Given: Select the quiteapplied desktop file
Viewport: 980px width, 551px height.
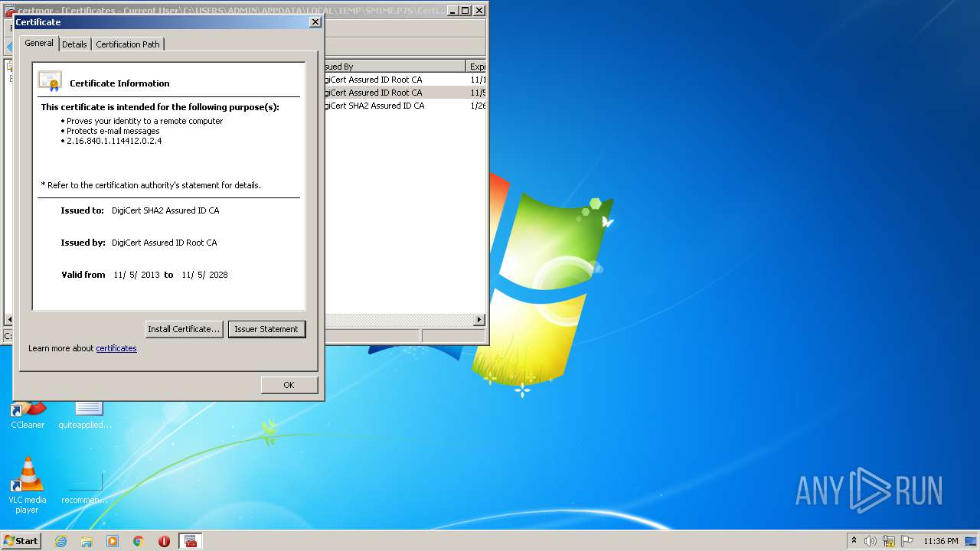Looking at the screenshot, I should pos(85,413).
